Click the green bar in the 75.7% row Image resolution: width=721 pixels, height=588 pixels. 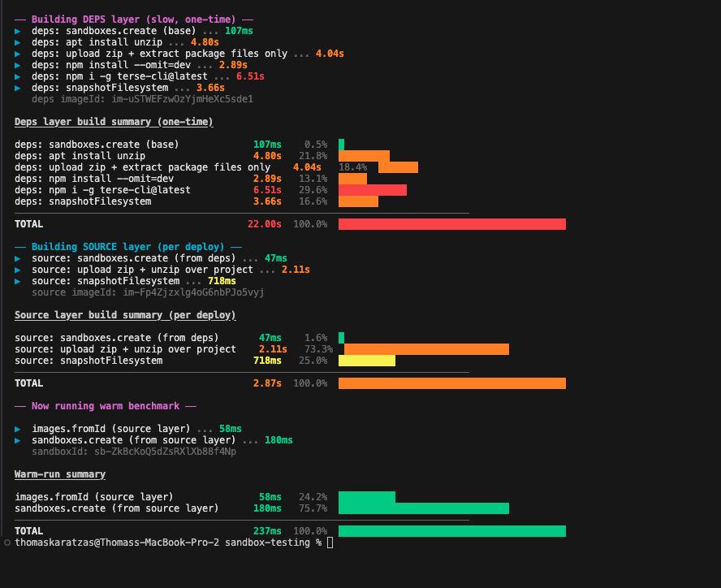(x=424, y=508)
